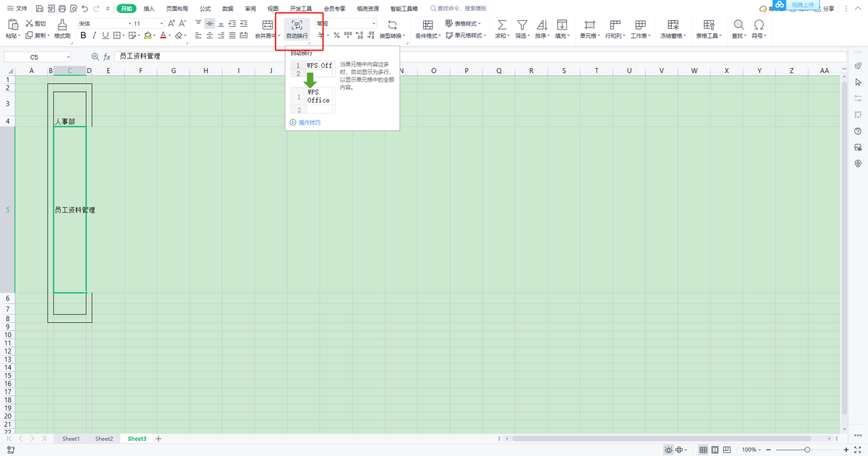
Task: Switch to Sheet1 tab
Action: (x=71, y=439)
